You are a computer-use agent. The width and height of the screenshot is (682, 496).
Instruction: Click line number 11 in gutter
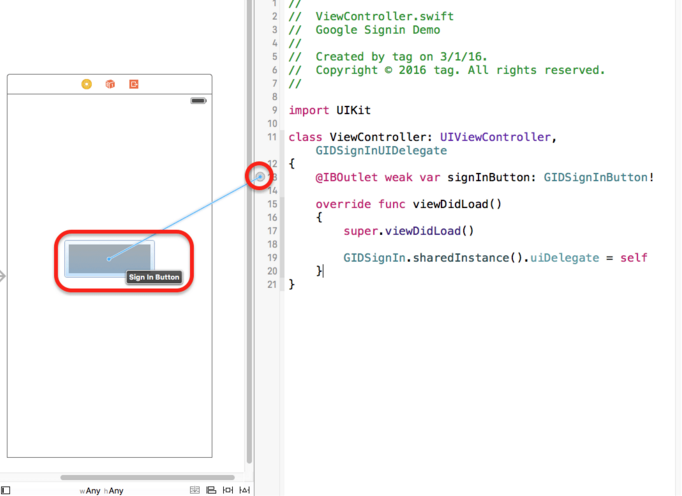click(x=272, y=137)
